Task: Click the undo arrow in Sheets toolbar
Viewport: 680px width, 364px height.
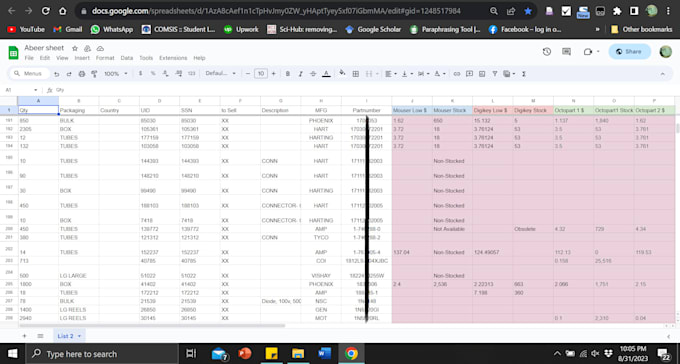Action: point(56,74)
